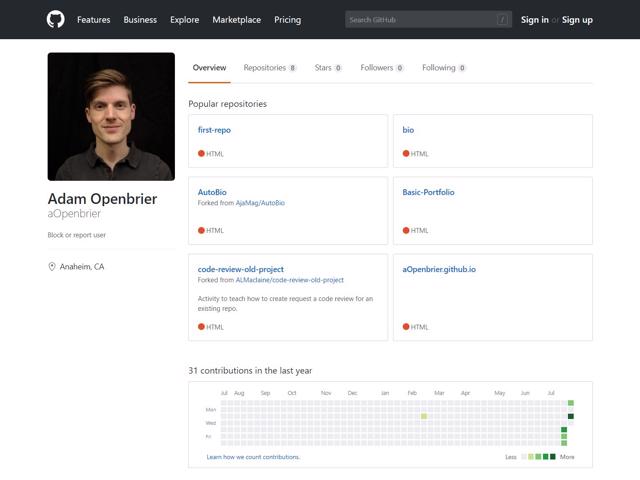Open the Business nav link
The width and height of the screenshot is (640, 480).
[140, 20]
